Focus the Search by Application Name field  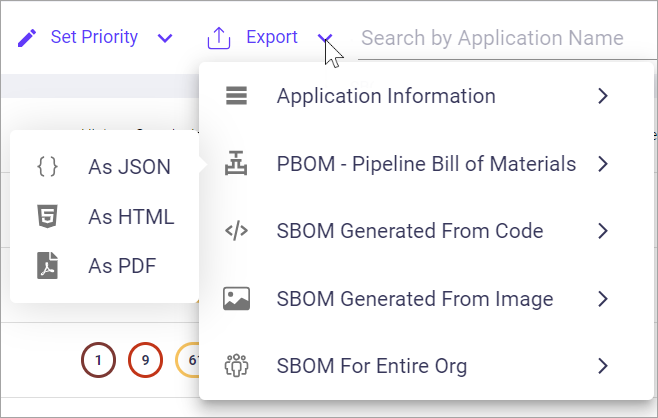(x=492, y=38)
